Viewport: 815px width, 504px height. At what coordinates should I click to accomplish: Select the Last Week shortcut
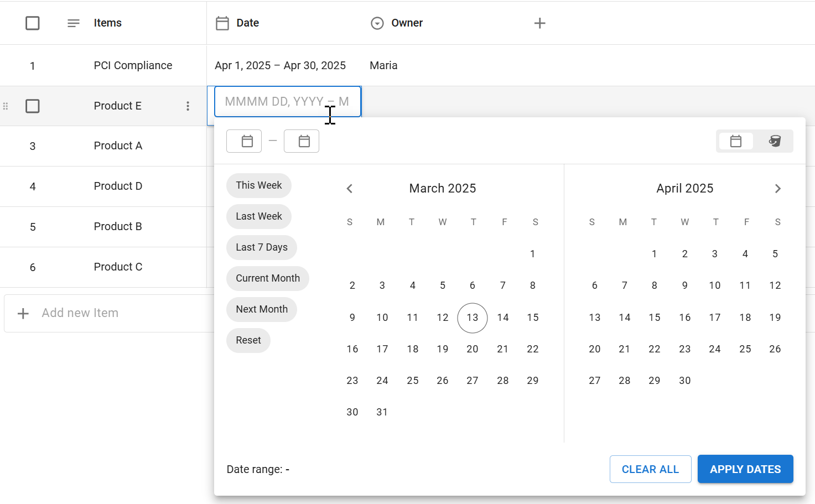click(x=258, y=216)
